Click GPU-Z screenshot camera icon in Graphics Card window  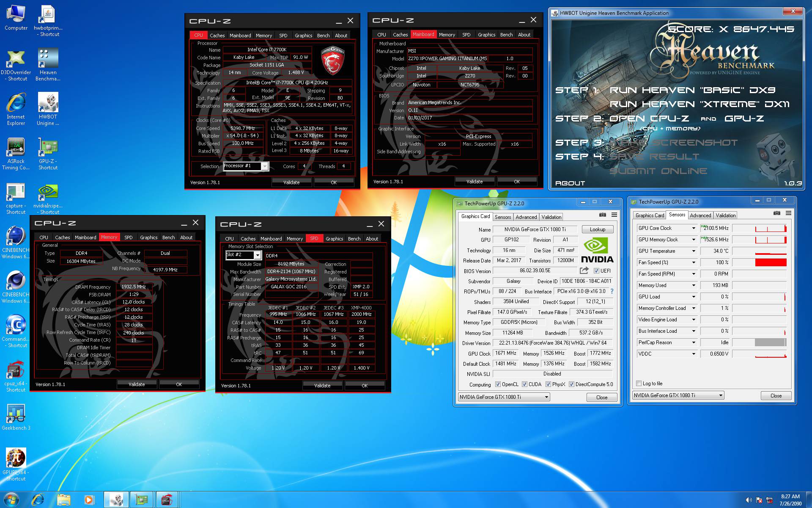pyautogui.click(x=603, y=215)
